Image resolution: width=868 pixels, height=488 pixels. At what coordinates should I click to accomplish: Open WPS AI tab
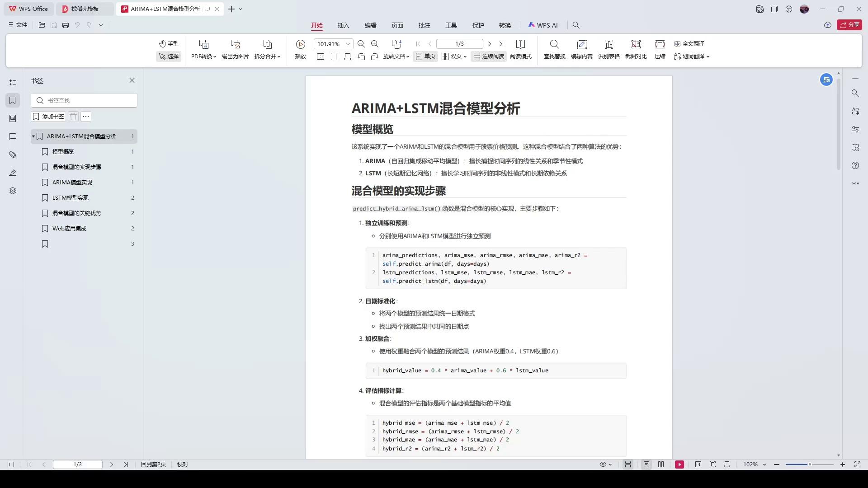click(543, 25)
